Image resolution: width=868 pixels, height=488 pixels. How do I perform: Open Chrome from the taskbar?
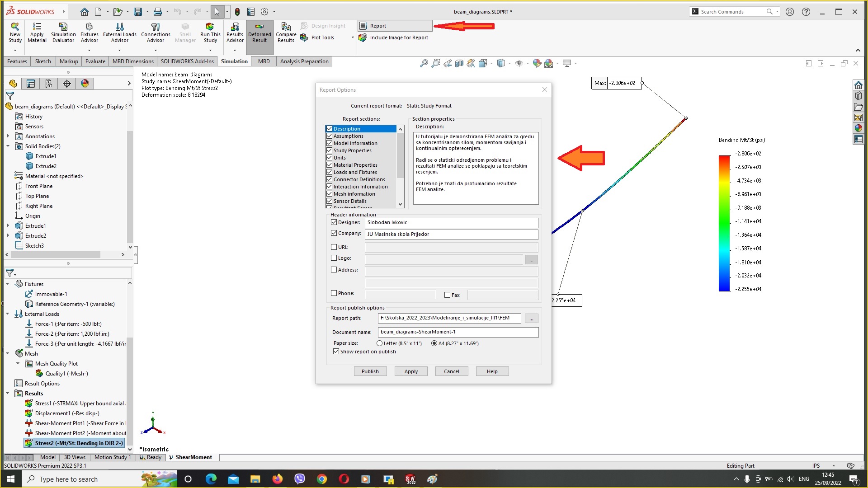[x=322, y=479]
